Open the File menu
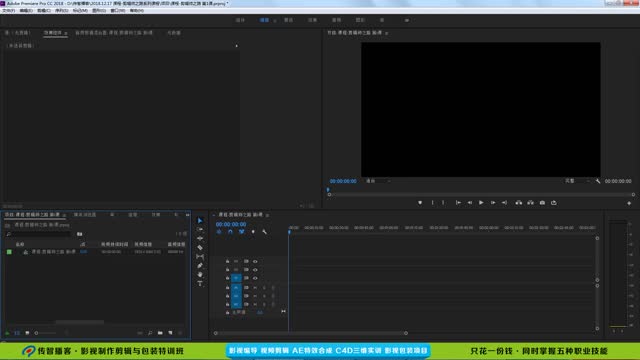Screen dimensions: 640x360 pos(9,11)
